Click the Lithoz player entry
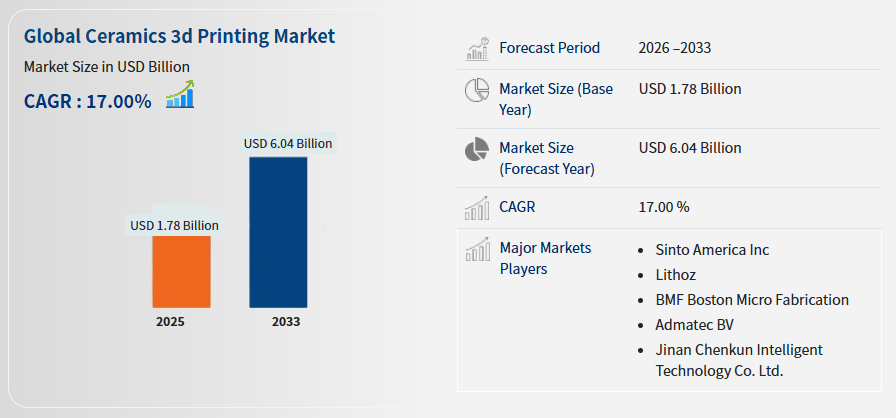 point(677,274)
